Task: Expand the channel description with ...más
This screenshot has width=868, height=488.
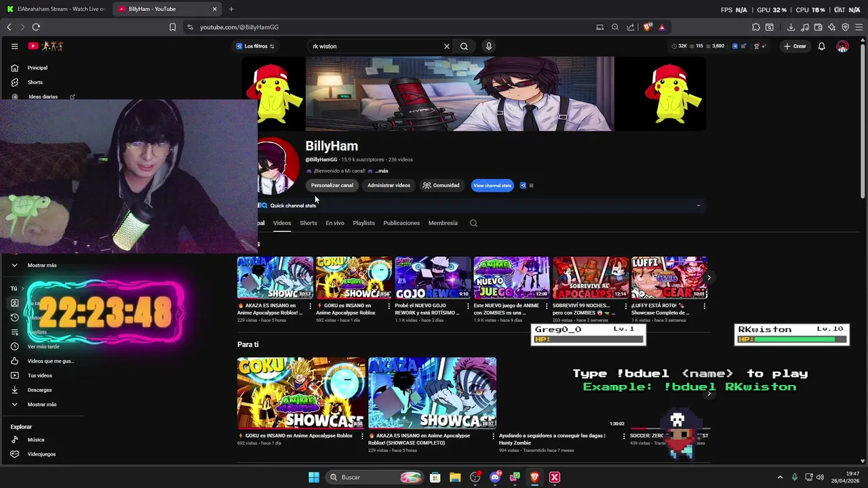Action: pyautogui.click(x=382, y=171)
